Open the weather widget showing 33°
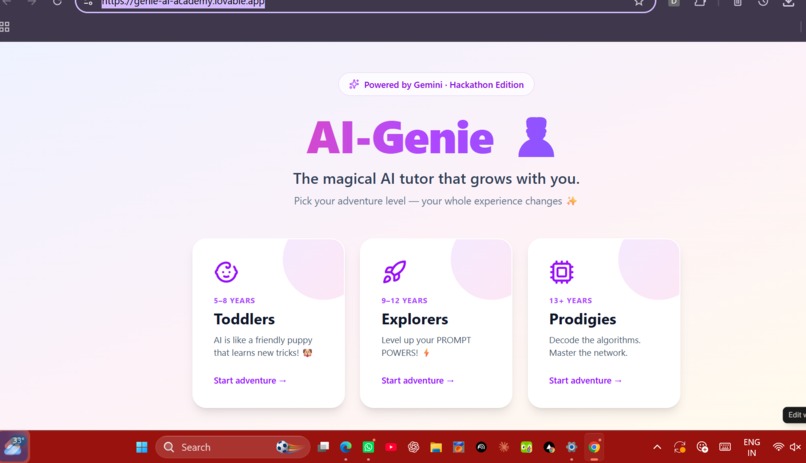The width and height of the screenshot is (806, 463). click(14, 446)
